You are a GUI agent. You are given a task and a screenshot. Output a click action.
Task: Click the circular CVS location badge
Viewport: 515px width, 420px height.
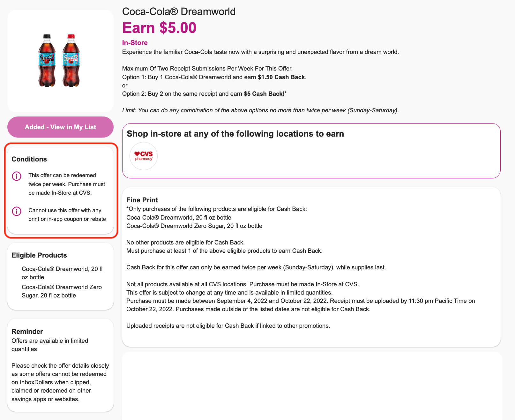[143, 156]
